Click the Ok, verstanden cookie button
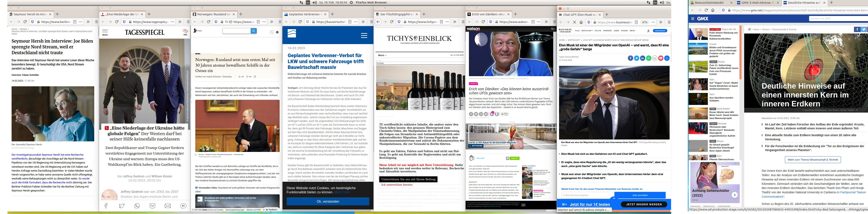 [328, 202]
